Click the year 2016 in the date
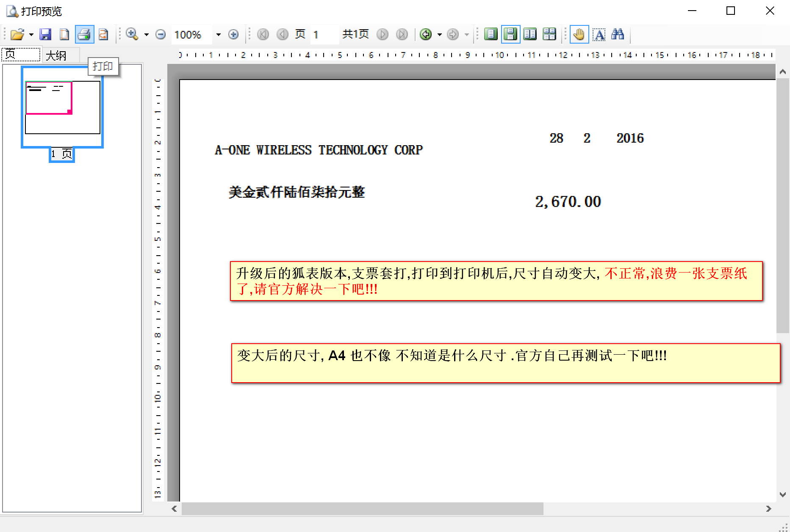The width and height of the screenshot is (790, 532). 630,138
